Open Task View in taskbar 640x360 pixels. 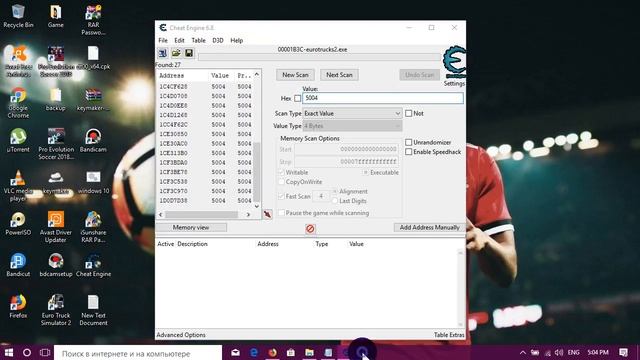pos(45,352)
